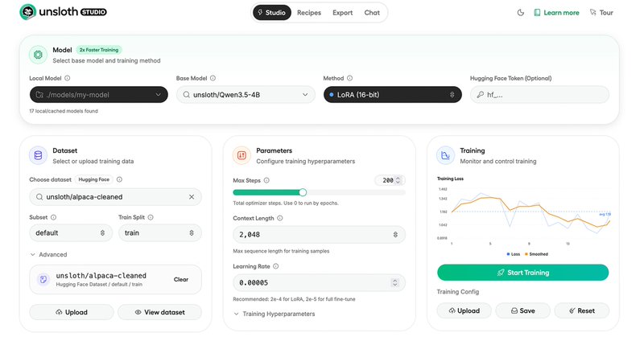Click the Learning Rate 0.00005 field
The image size is (644, 337).
319,283
